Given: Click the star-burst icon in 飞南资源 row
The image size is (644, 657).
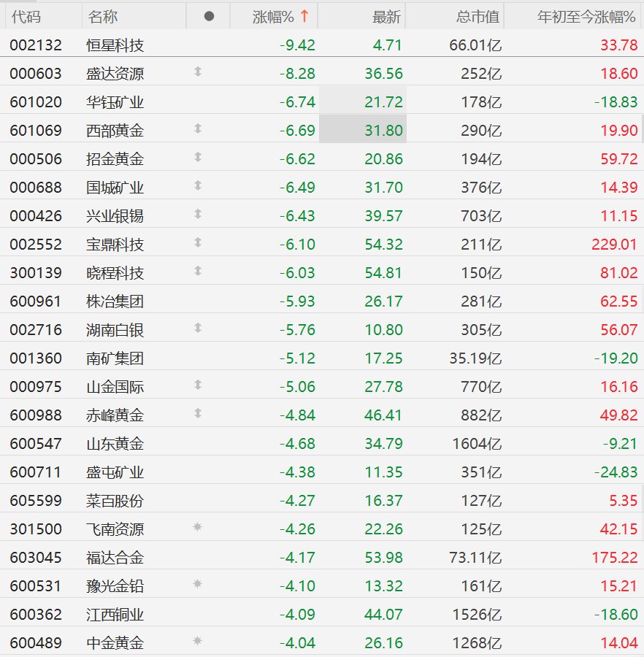Looking at the screenshot, I should [x=197, y=527].
